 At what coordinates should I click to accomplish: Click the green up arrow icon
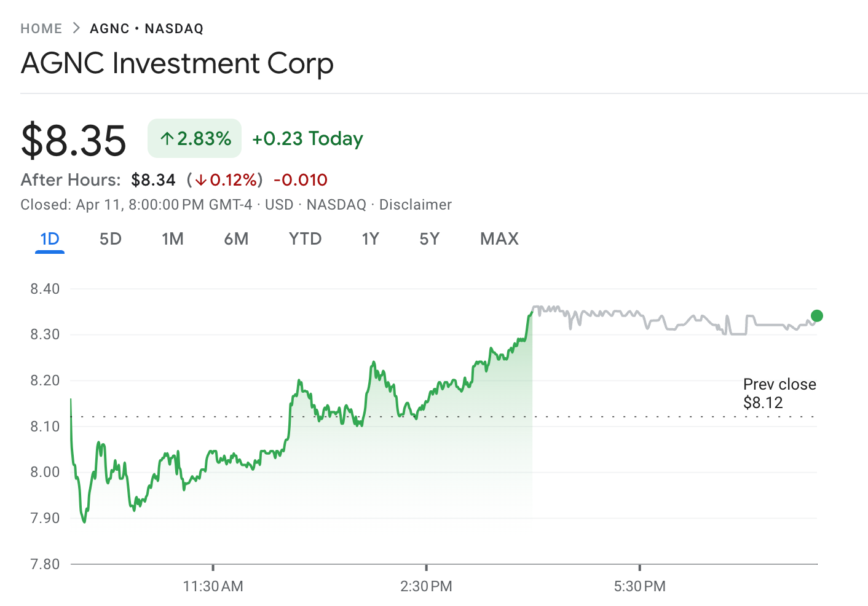(167, 138)
